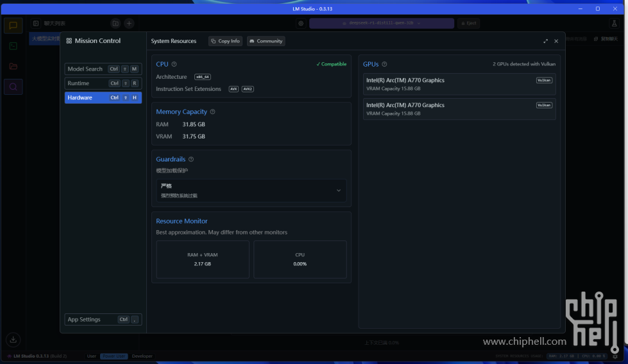Select the Runtime menu item
Screen dimensions: 628x364
[x=103, y=83]
